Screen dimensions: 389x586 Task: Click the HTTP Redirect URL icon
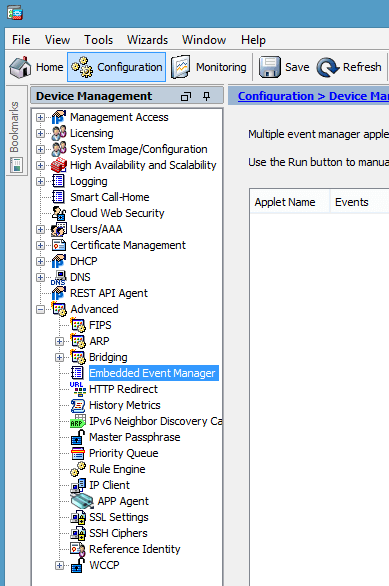pos(78,389)
